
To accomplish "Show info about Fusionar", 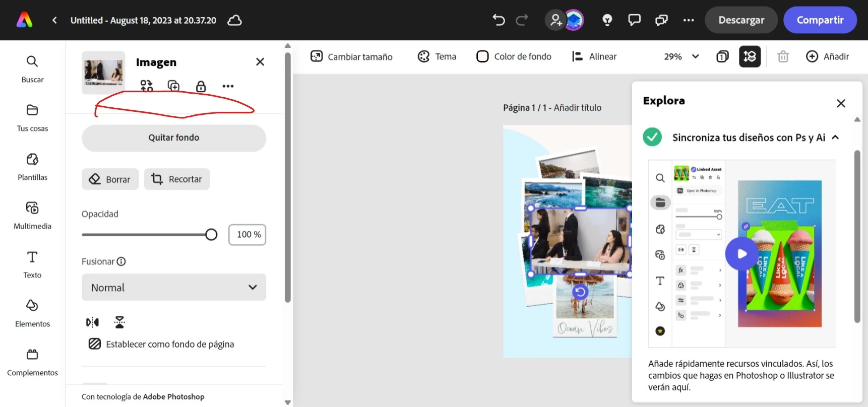I will pyautogui.click(x=121, y=261).
